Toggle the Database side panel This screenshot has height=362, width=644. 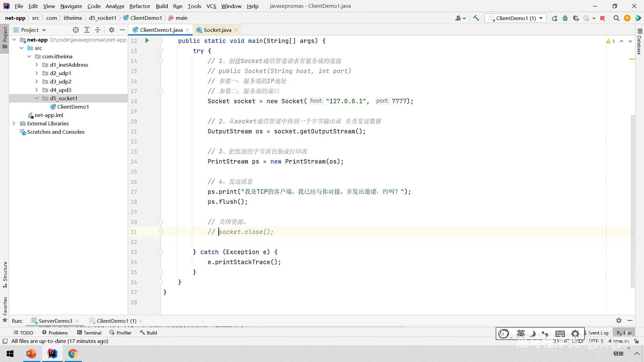tap(639, 42)
